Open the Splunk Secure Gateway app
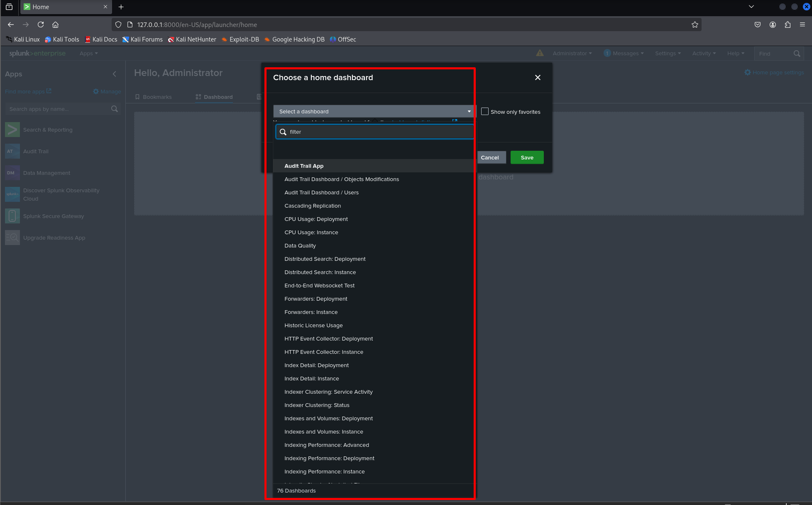Viewport: 812px width, 505px height. point(54,216)
